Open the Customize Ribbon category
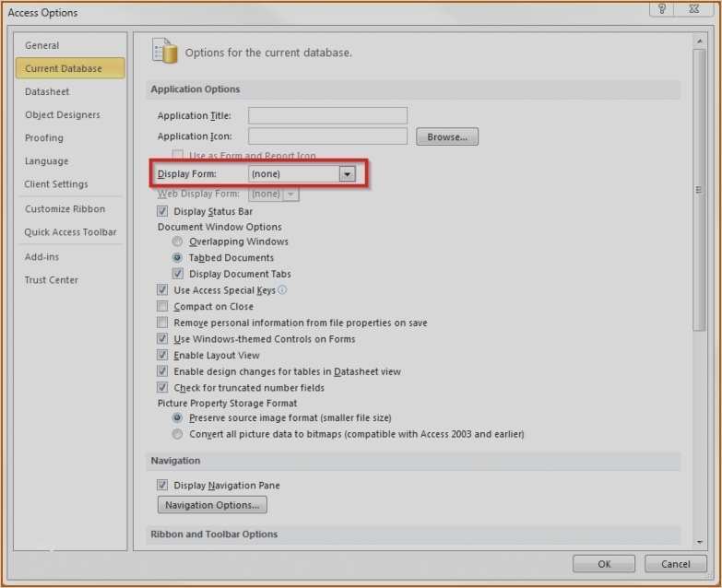This screenshot has width=722, height=588. click(x=70, y=209)
